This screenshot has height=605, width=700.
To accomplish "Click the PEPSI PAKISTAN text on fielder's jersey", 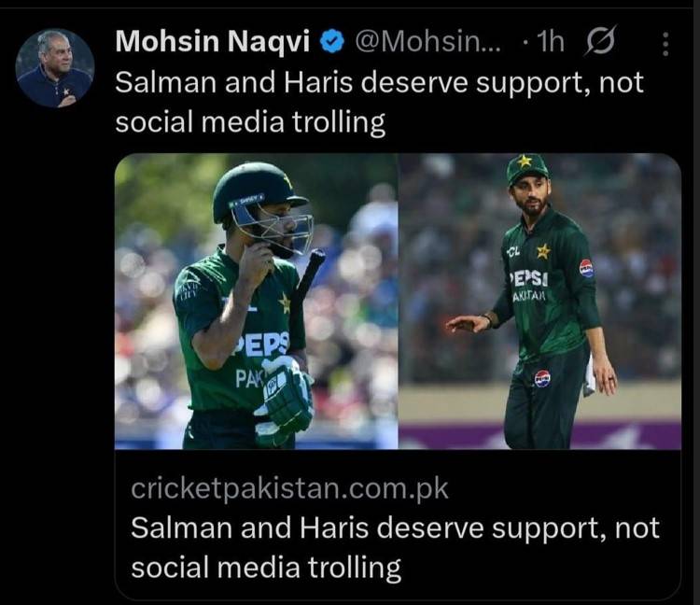I will [x=528, y=287].
